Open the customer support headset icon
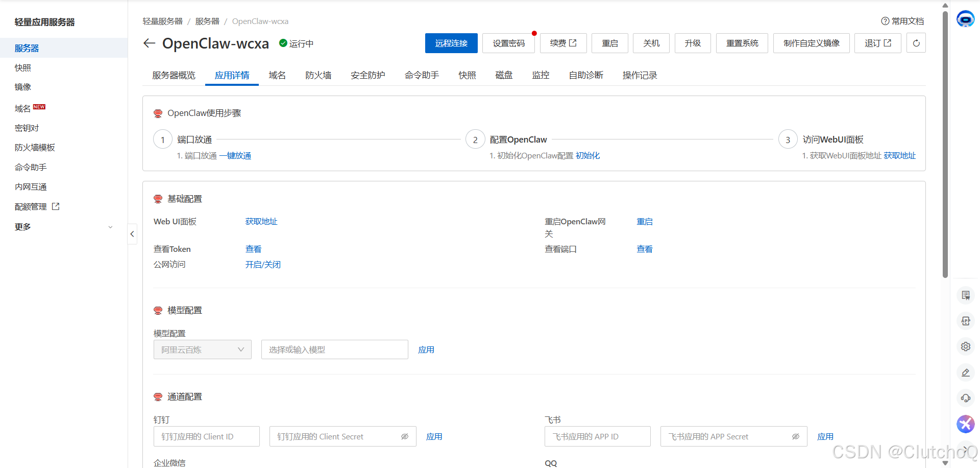The height and width of the screenshot is (468, 980). pos(966,398)
